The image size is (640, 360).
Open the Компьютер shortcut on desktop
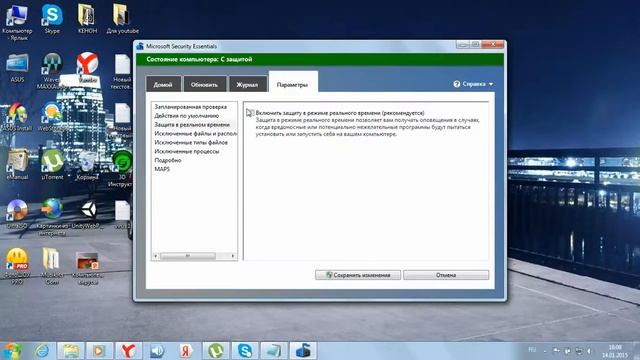tap(17, 21)
